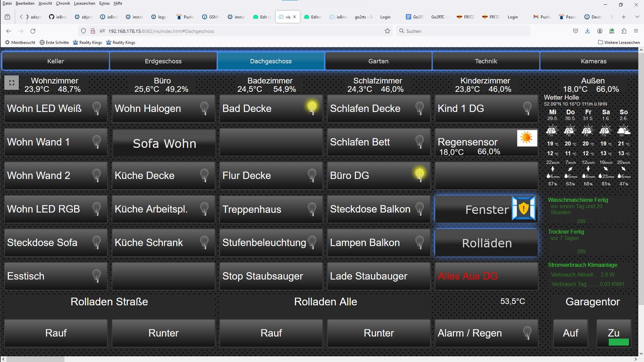Expand Weitere Lesezeichen bookmarks folder
644x362 pixels.
619,43
